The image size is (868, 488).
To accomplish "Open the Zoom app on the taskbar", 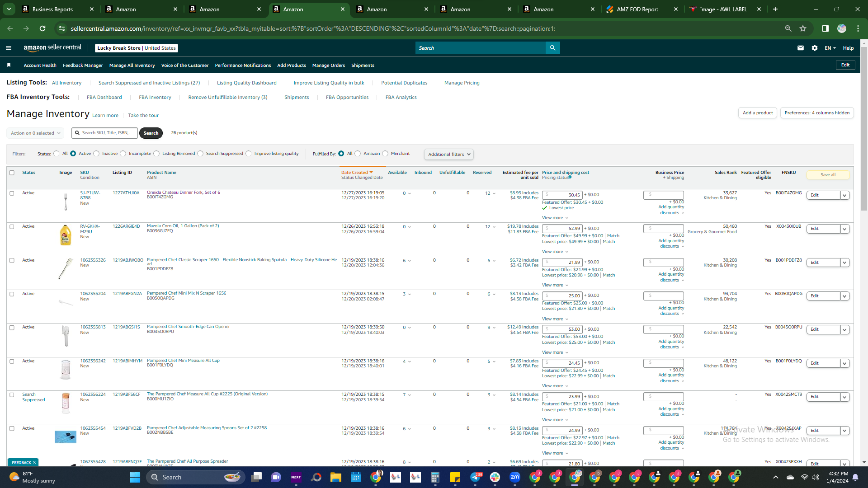I will (514, 477).
